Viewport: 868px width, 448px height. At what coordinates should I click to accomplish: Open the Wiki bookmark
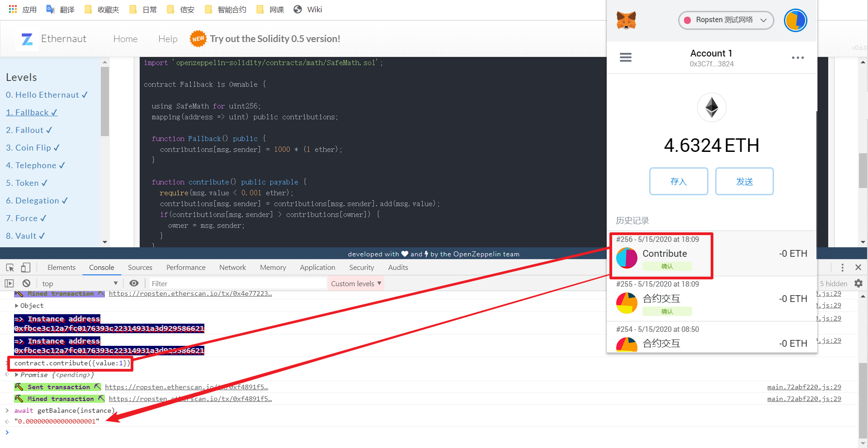tap(308, 9)
